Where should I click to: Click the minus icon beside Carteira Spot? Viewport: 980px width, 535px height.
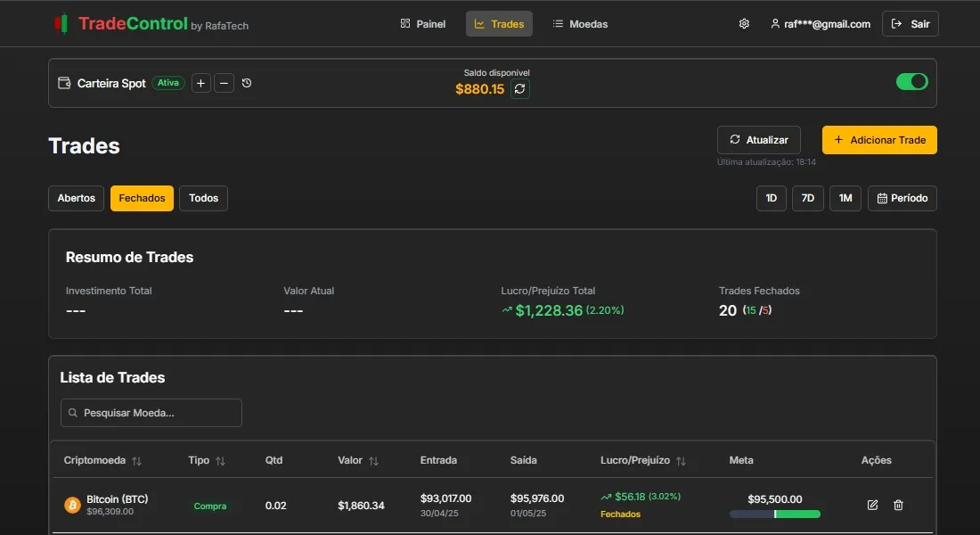(x=225, y=83)
